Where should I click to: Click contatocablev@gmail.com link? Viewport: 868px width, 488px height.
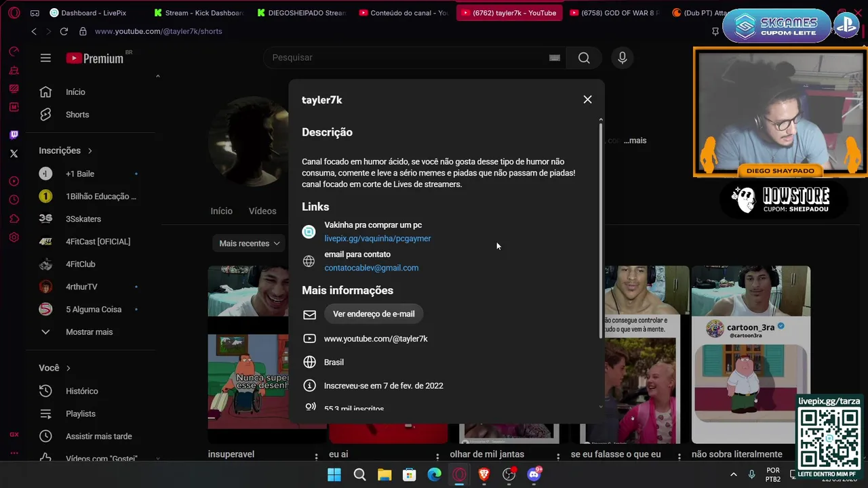(372, 268)
